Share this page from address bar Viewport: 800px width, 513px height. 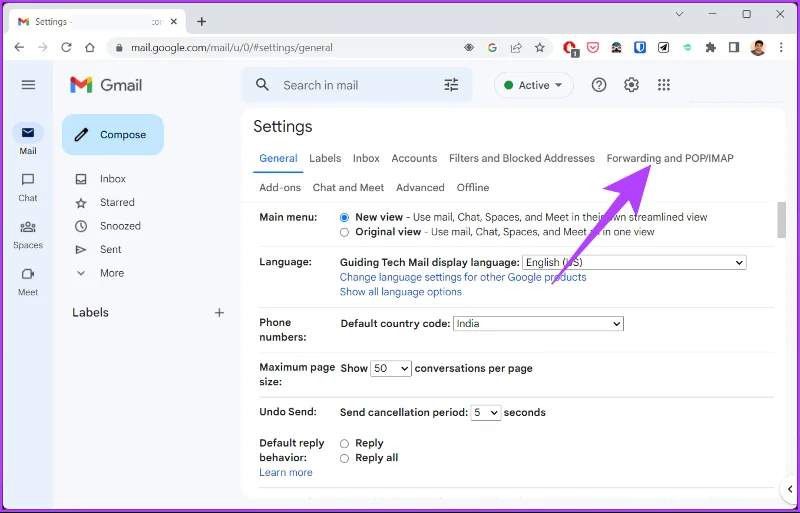tap(516, 47)
